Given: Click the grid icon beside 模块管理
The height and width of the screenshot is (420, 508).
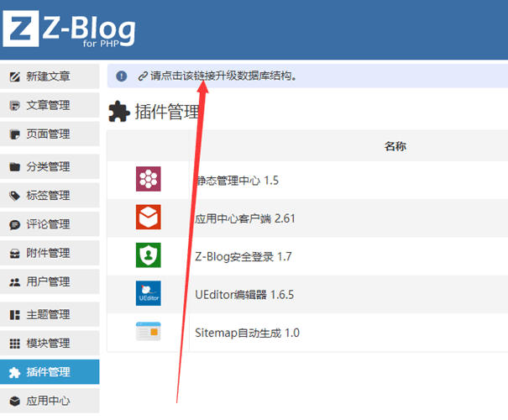Looking at the screenshot, I should pos(14,344).
